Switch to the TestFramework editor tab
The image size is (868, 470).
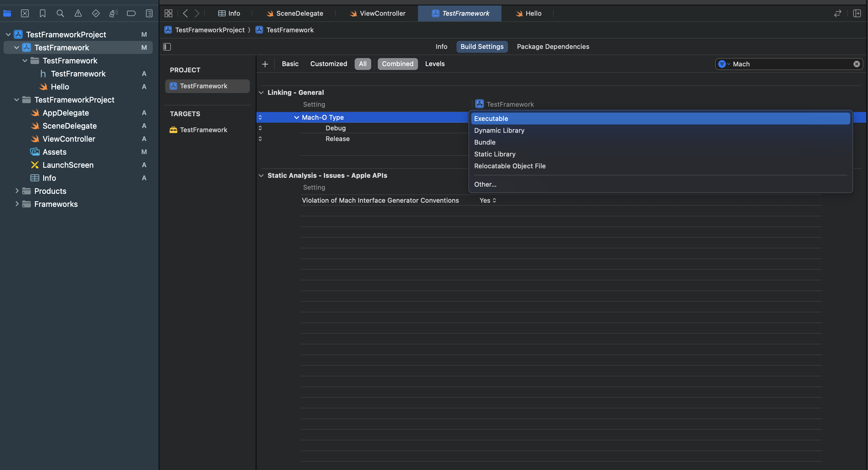(x=460, y=14)
